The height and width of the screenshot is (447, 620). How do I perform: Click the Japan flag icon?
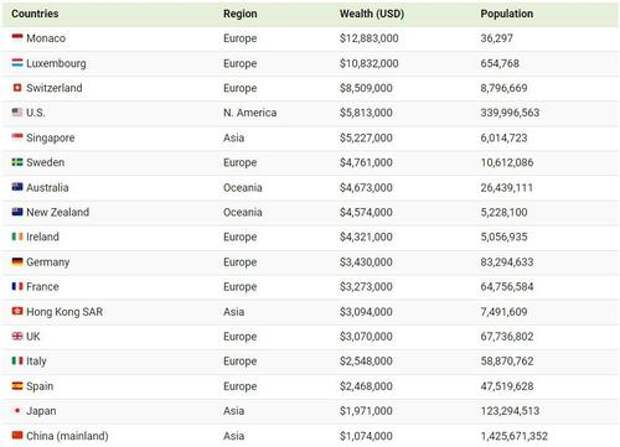[x=17, y=411]
